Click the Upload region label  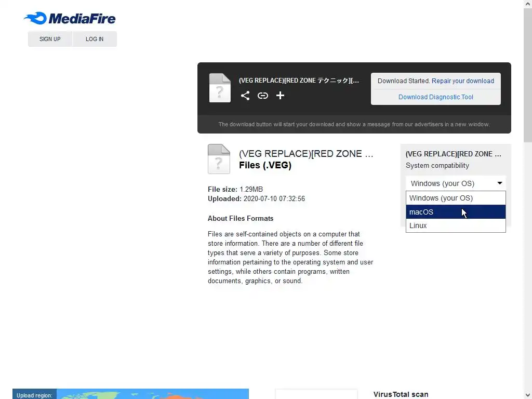pyautogui.click(x=34, y=395)
